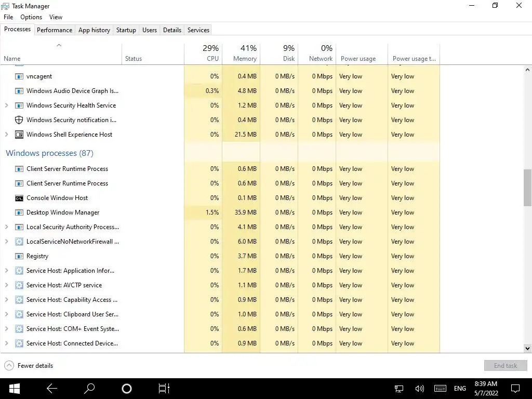Click the taskbar clock showing 8:39 AM

point(486,389)
